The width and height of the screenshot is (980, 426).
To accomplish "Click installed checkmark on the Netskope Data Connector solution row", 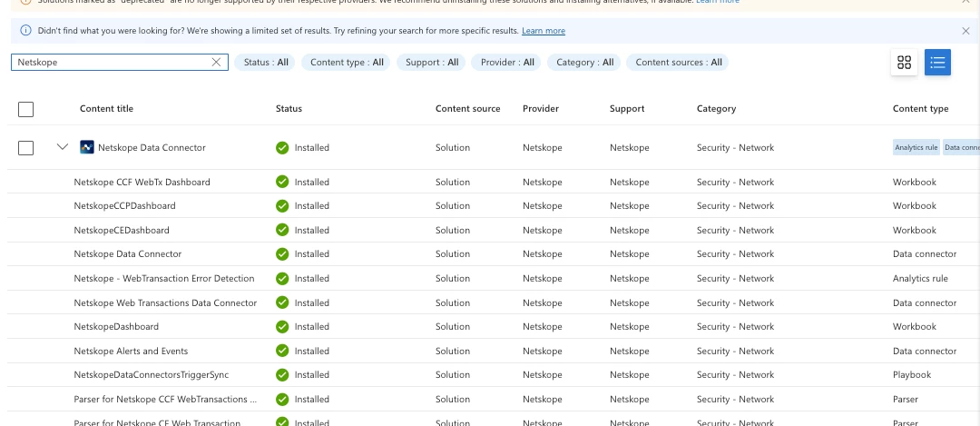I will point(282,148).
